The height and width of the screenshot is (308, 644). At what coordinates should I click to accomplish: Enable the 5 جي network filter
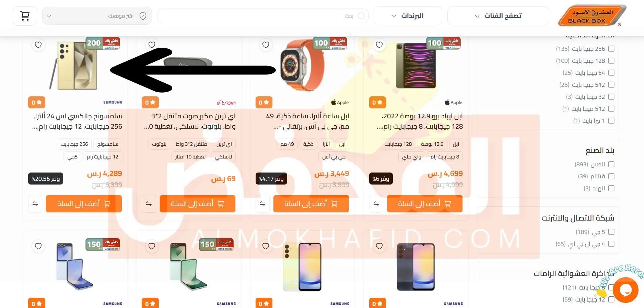[611, 232]
